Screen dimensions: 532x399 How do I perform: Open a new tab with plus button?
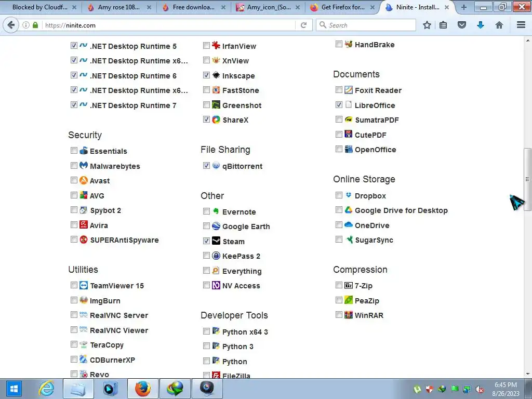464,7
